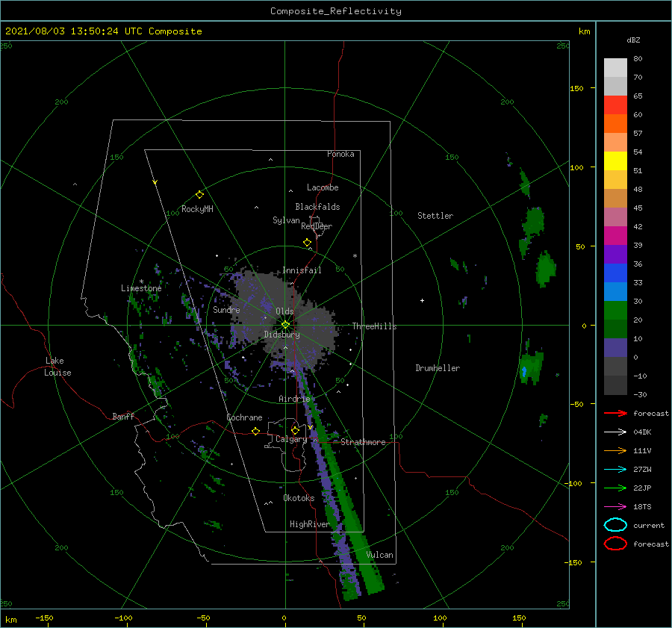672x628 pixels.
Task: Click the HighRiver city label
Action: [x=309, y=524]
